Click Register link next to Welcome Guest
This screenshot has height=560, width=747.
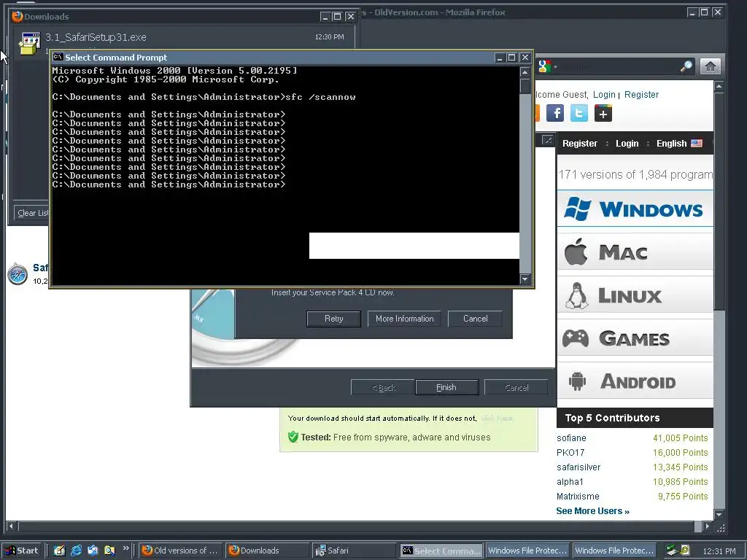(x=641, y=94)
